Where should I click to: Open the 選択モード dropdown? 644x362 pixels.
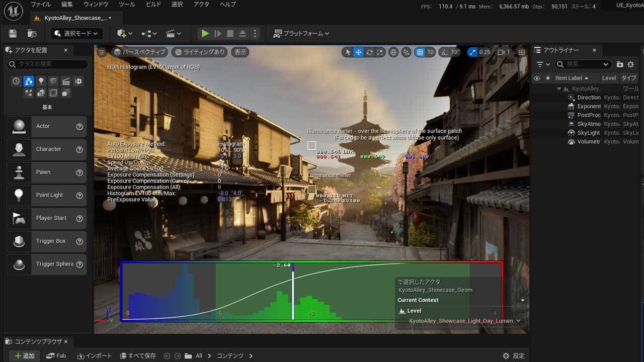click(x=77, y=34)
